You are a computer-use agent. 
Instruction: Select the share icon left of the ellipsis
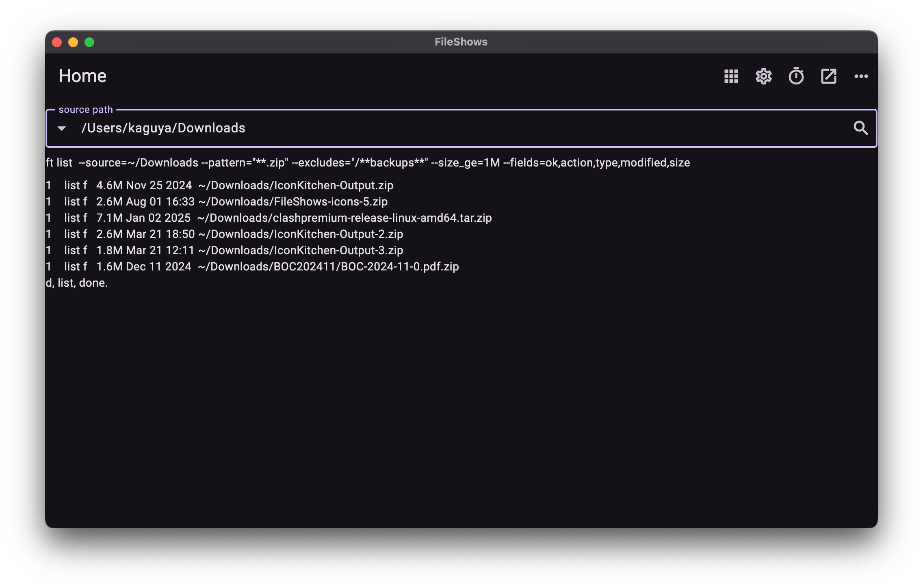click(828, 76)
